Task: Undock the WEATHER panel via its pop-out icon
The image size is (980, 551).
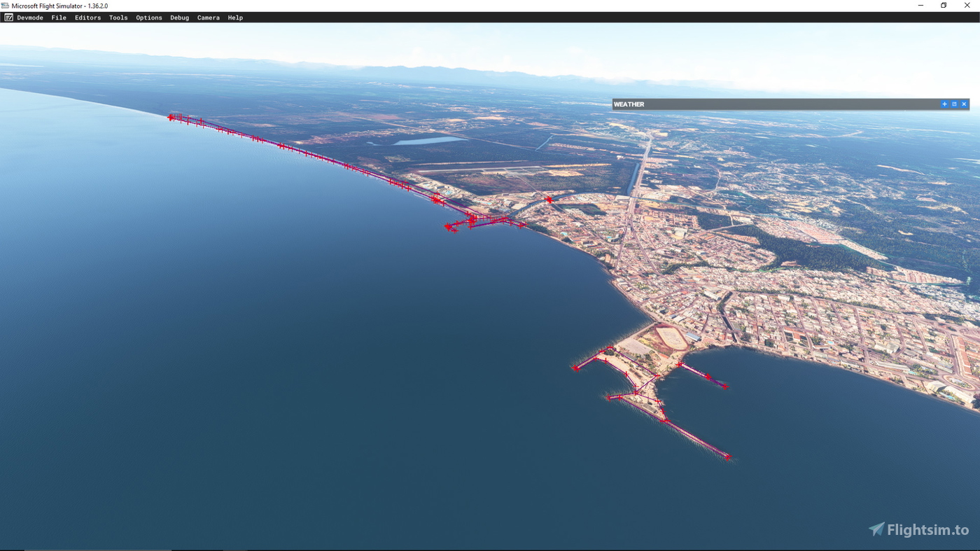Action: coord(954,104)
